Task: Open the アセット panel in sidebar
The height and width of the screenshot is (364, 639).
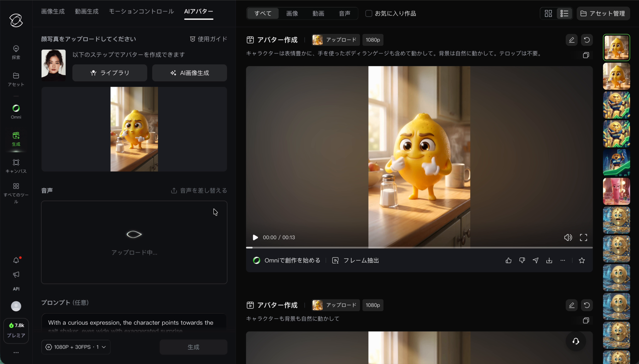Action: click(x=16, y=79)
